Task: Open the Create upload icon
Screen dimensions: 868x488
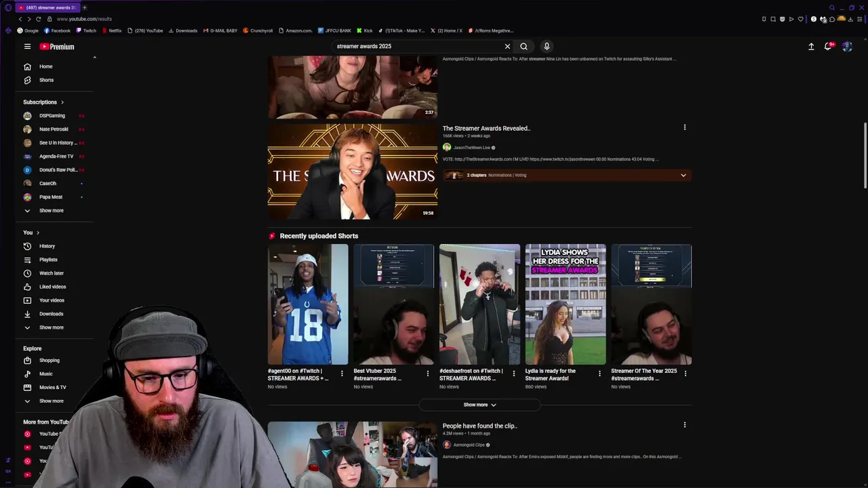Action: click(x=811, y=46)
